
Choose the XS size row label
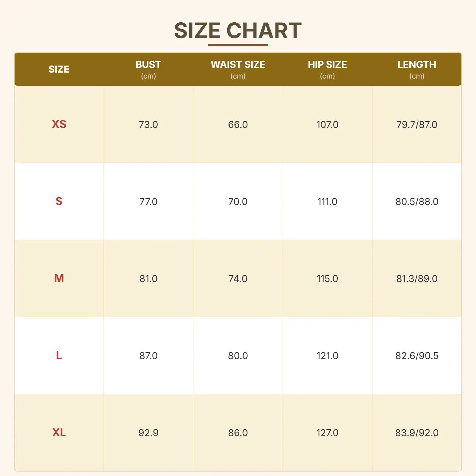(59, 124)
